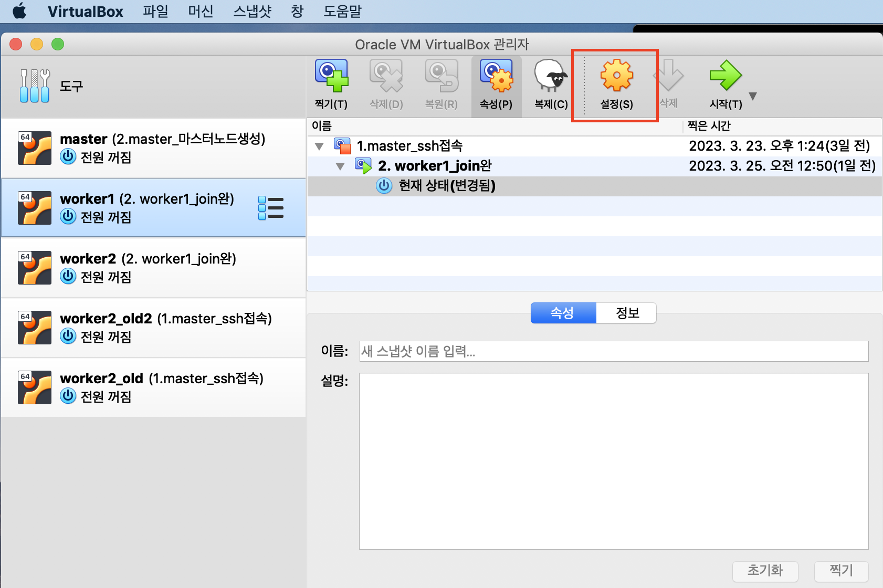Switch to the 속성 tab
Image resolution: width=883 pixels, height=588 pixels.
[563, 313]
